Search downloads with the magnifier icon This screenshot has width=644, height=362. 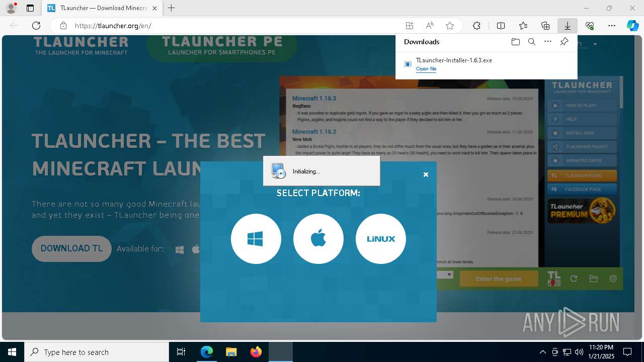click(531, 42)
